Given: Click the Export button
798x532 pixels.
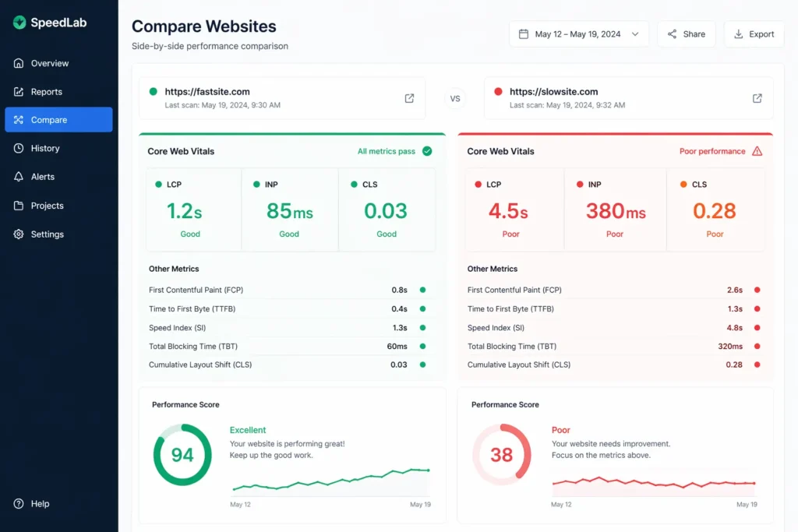Looking at the screenshot, I should click(x=754, y=34).
